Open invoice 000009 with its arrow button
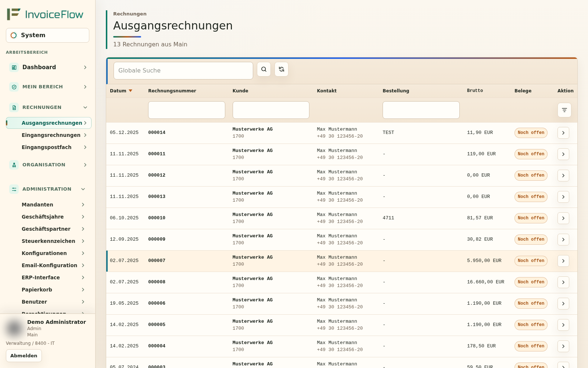The width and height of the screenshot is (588, 368). coord(563,240)
